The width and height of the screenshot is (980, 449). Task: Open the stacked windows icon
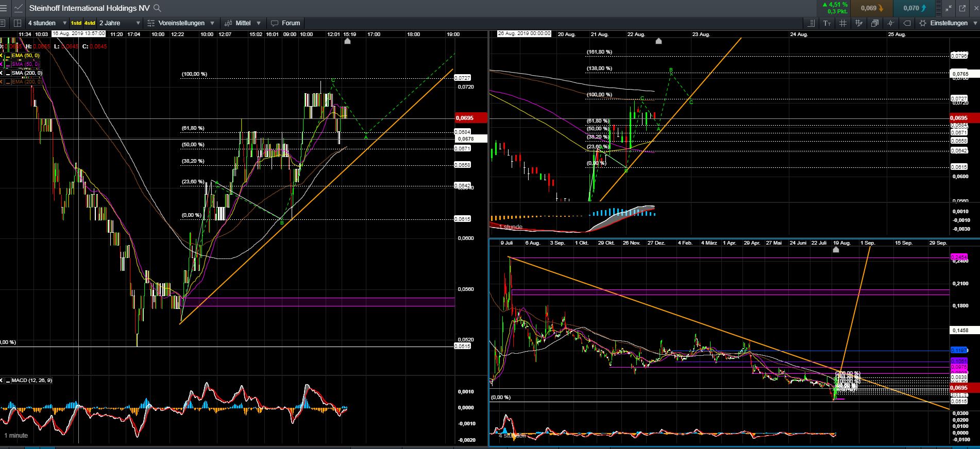[875, 23]
